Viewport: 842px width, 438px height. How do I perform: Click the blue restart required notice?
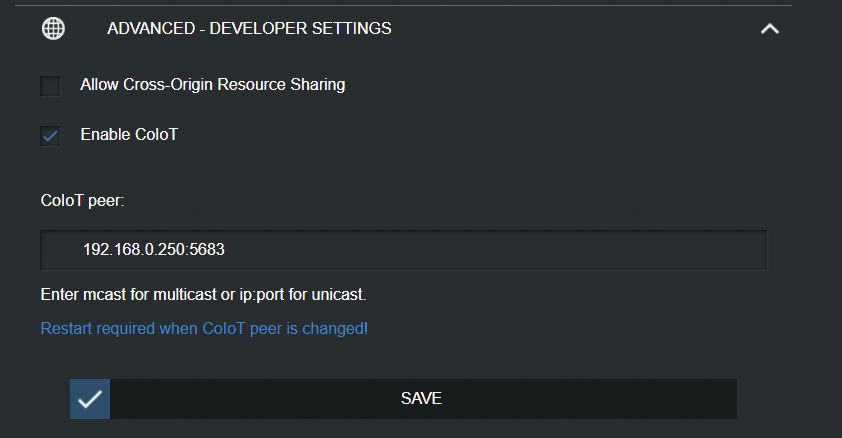pyautogui.click(x=204, y=328)
